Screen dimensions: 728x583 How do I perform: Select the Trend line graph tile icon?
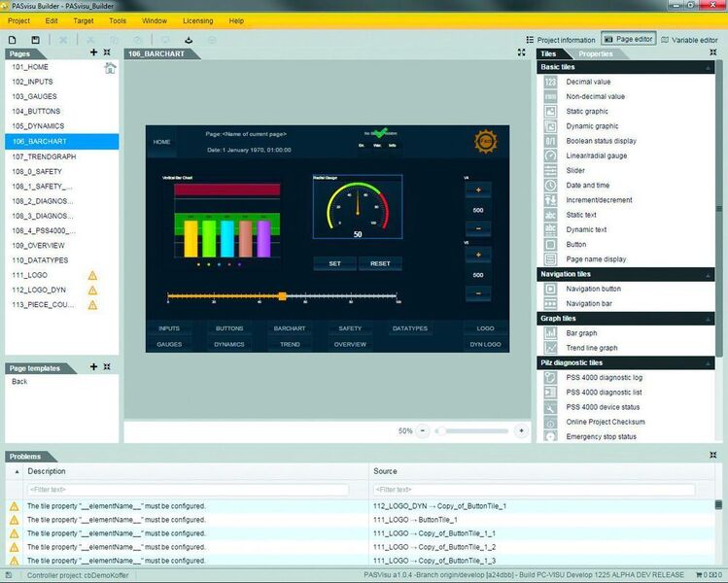(x=550, y=348)
